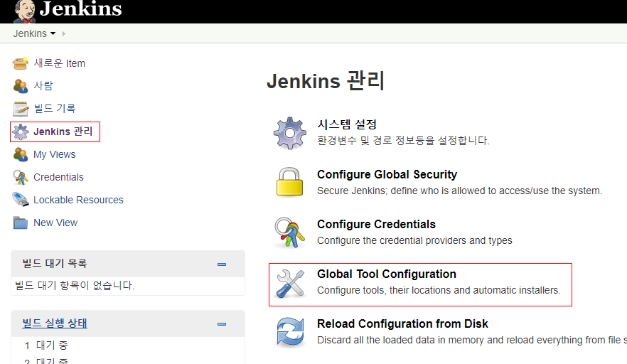This screenshot has width=627, height=364.
Task: Click the Global Tool Configuration tools icon
Action: click(290, 284)
